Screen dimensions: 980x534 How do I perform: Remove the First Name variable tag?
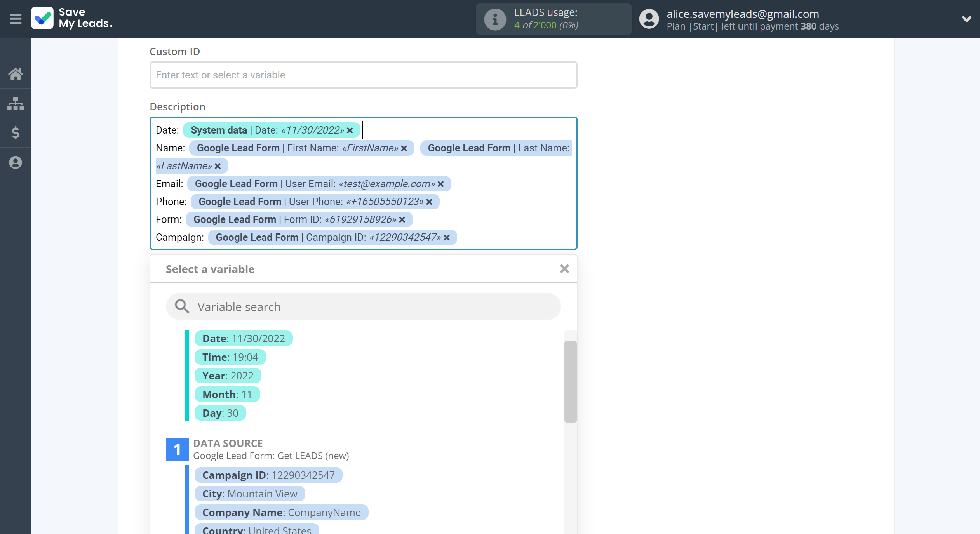[404, 148]
